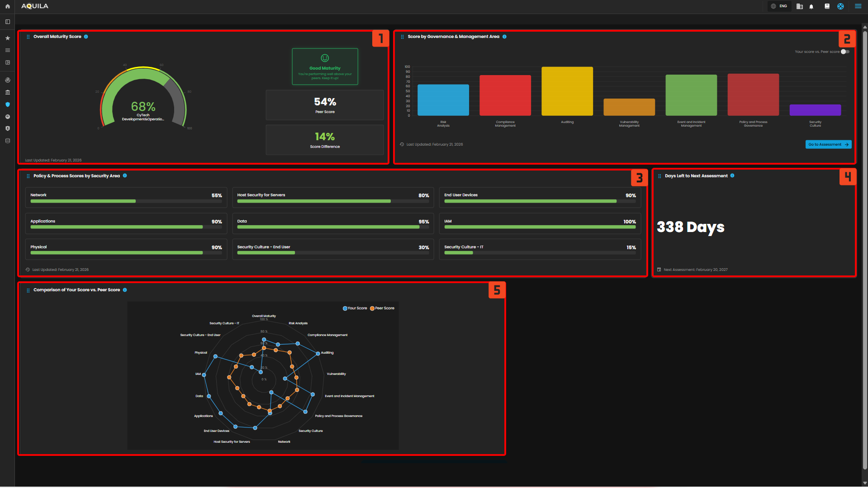Click the home icon in top-left corner

pyautogui.click(x=7, y=6)
